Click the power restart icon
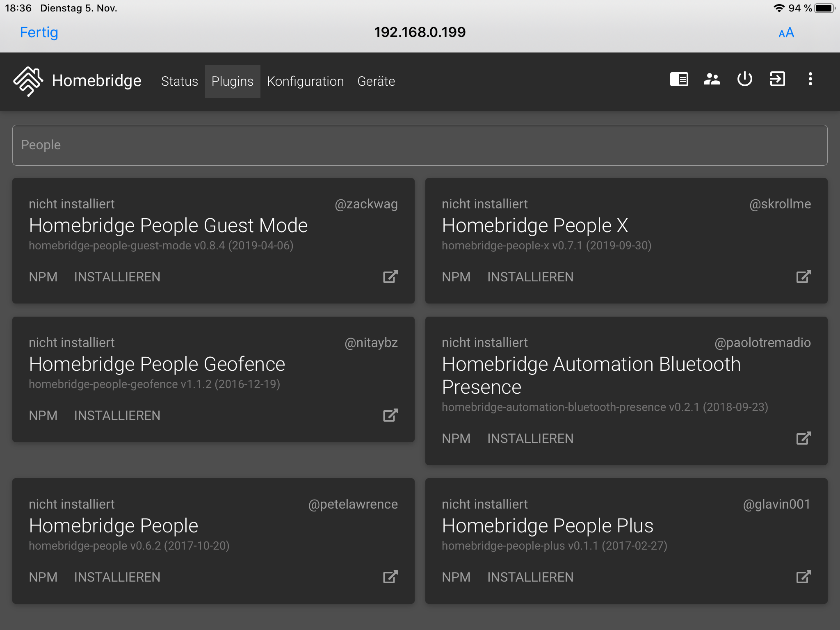 [744, 79]
